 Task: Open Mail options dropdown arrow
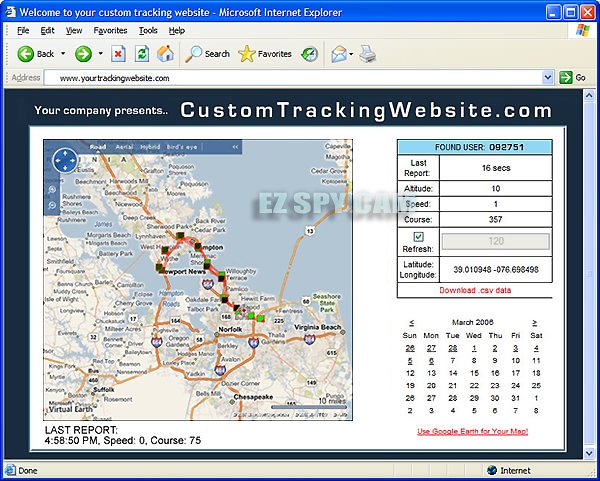tap(351, 54)
